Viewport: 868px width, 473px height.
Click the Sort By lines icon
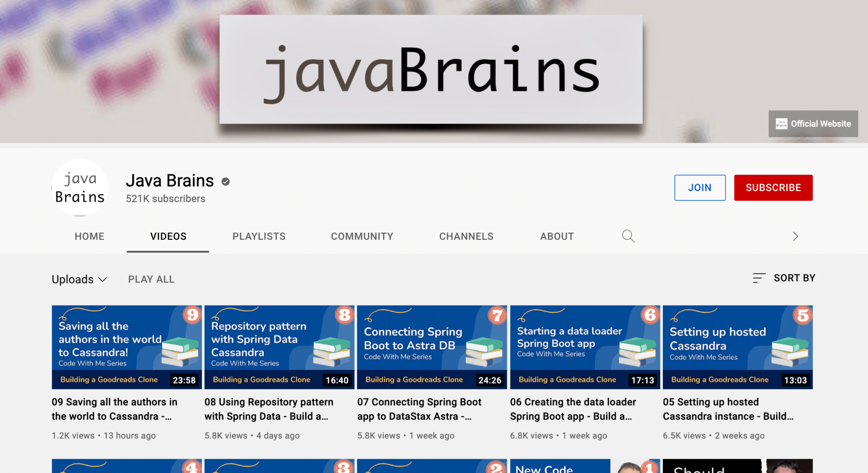tap(759, 278)
